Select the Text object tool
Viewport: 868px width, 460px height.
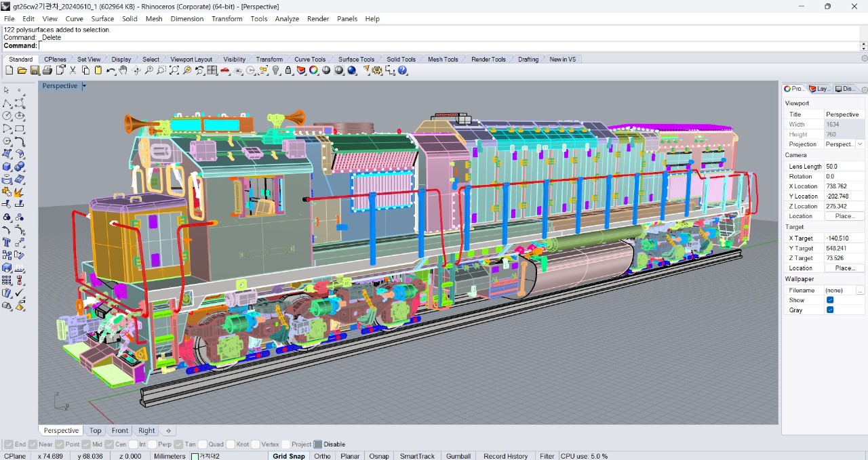click(7, 243)
